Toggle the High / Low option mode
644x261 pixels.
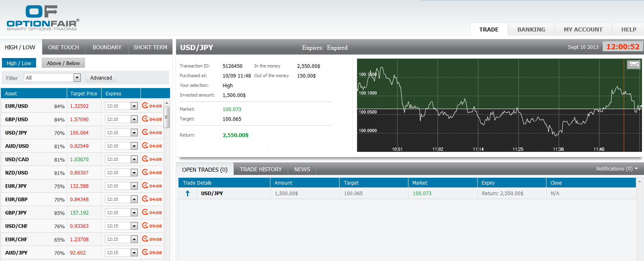point(19,63)
